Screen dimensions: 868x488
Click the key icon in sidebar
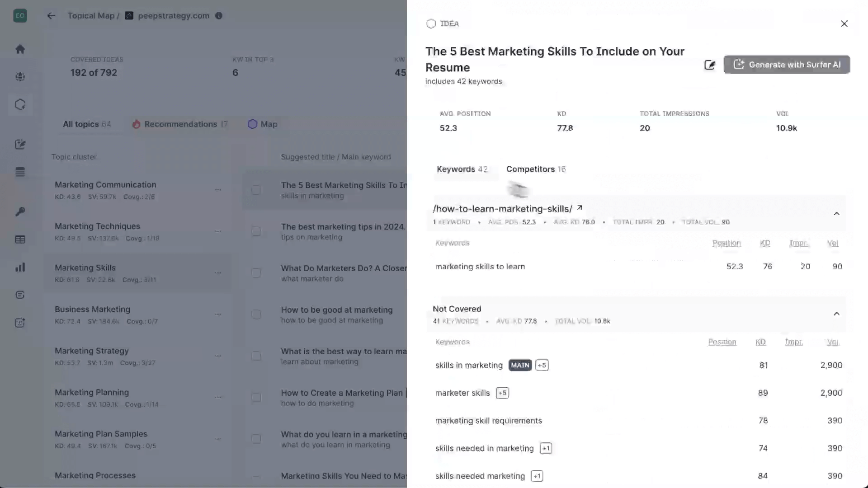coord(20,212)
